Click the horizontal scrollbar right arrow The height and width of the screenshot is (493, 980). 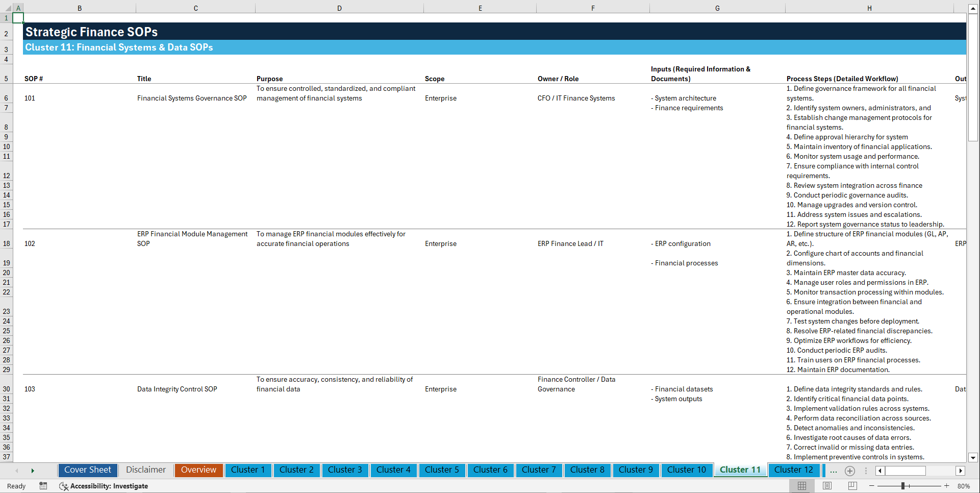point(961,471)
